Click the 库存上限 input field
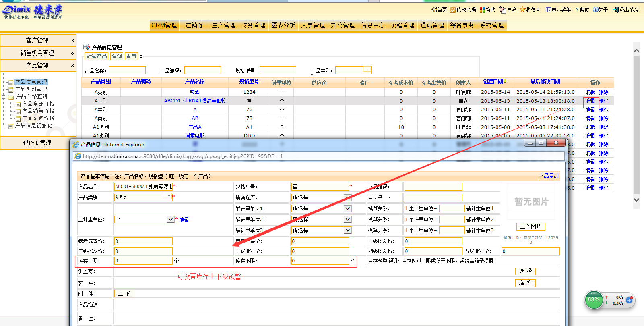Screen dimensions: 644x326 coord(143,261)
